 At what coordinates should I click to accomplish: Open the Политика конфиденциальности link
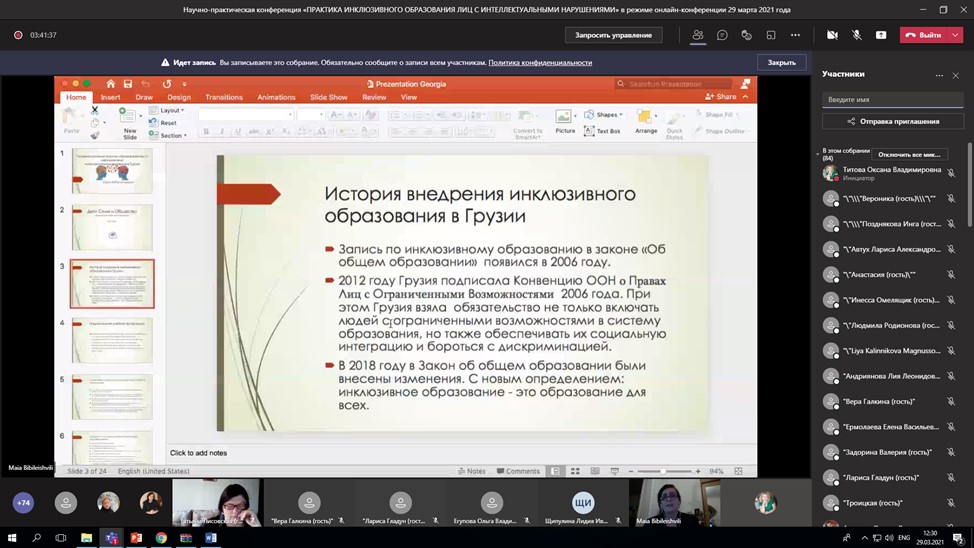point(540,62)
